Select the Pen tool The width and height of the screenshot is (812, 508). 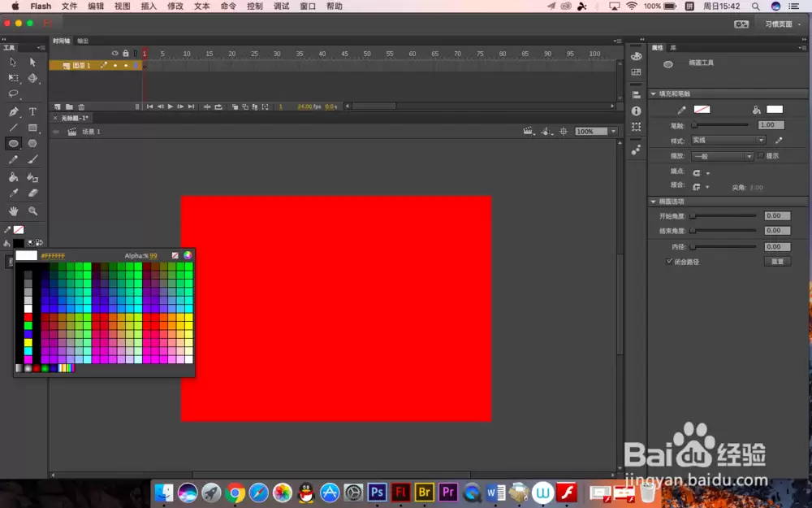14,111
